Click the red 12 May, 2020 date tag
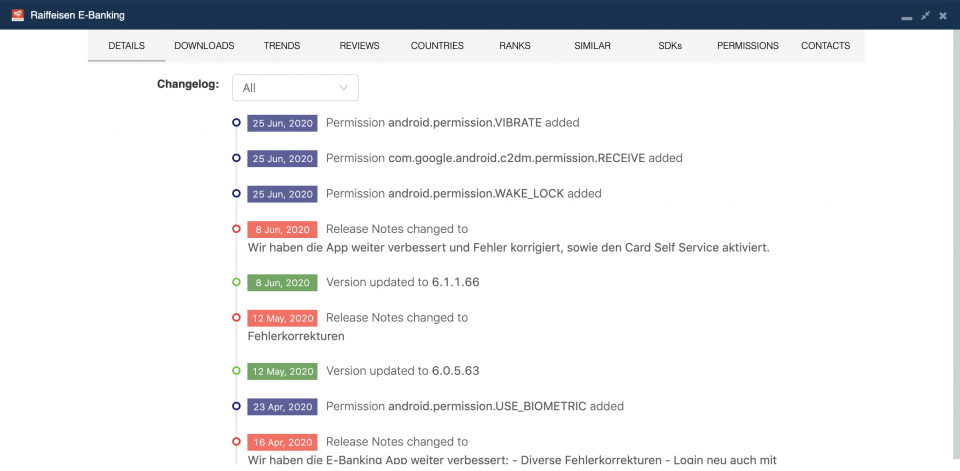The height and width of the screenshot is (471, 960). pyautogui.click(x=282, y=318)
